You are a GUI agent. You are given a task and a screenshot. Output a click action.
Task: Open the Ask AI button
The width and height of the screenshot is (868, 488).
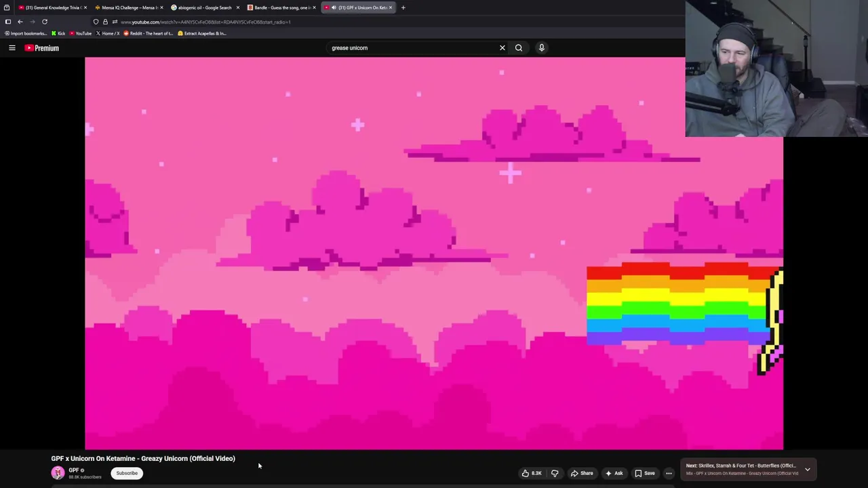614,473
